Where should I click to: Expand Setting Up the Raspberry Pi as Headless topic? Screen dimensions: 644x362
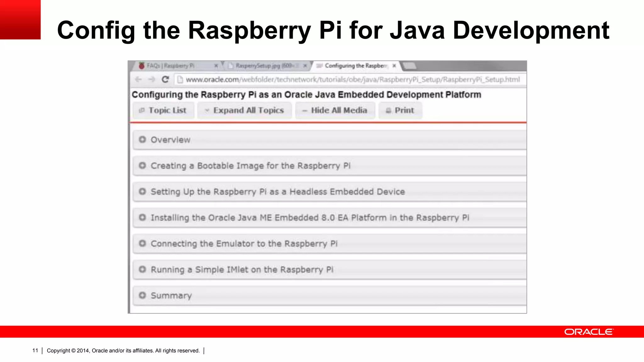tap(330, 192)
